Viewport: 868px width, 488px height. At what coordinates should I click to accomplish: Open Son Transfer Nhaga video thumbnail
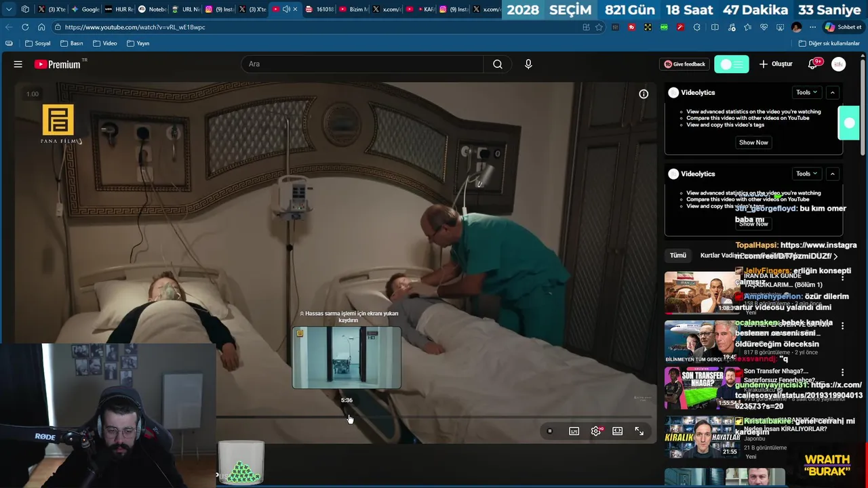[x=701, y=388]
